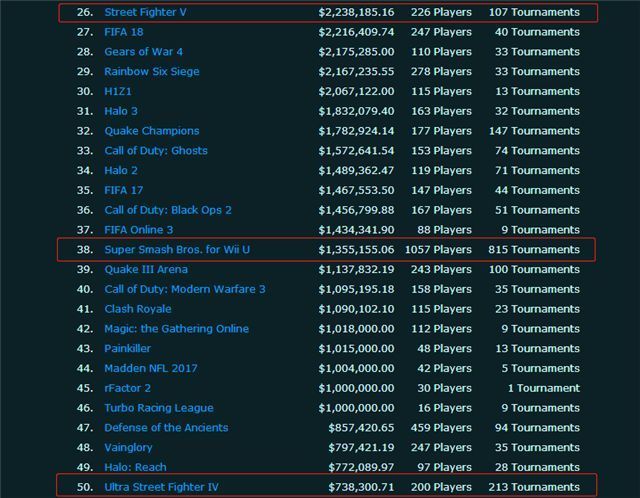640x498 pixels.
Task: Select the $1,467,553.50 amount
Action: tap(356, 190)
